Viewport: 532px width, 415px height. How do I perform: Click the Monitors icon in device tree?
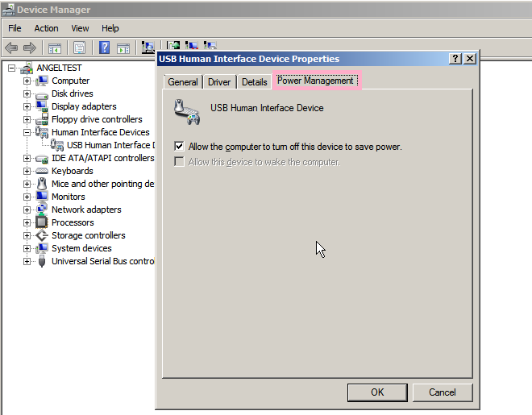tap(42, 197)
